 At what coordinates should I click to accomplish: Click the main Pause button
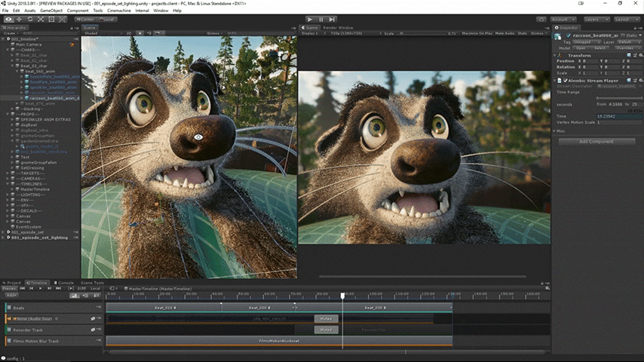[x=321, y=20]
